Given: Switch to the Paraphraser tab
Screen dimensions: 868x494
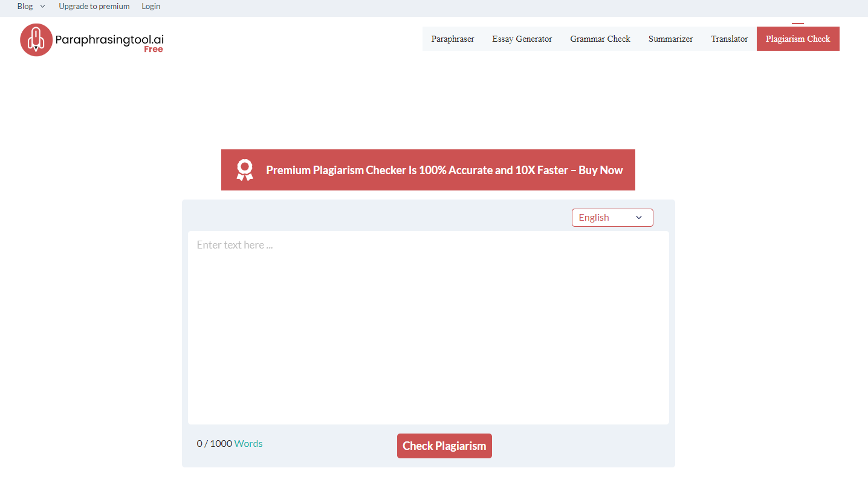Looking at the screenshot, I should [x=453, y=39].
